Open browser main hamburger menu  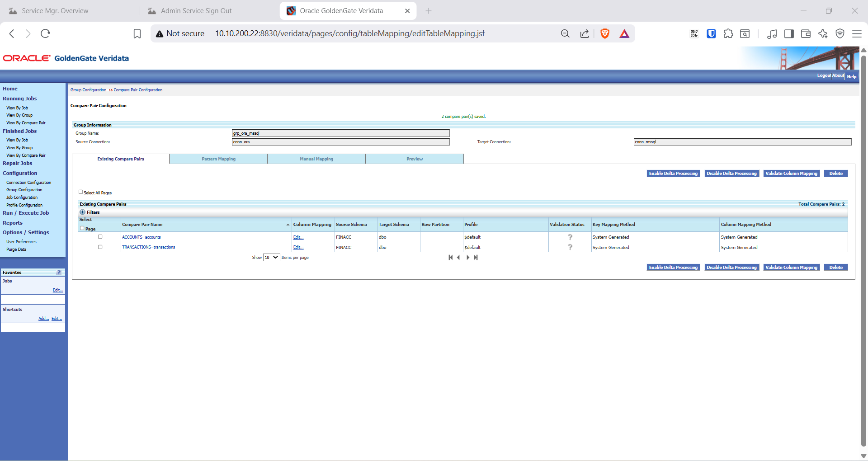pyautogui.click(x=857, y=33)
